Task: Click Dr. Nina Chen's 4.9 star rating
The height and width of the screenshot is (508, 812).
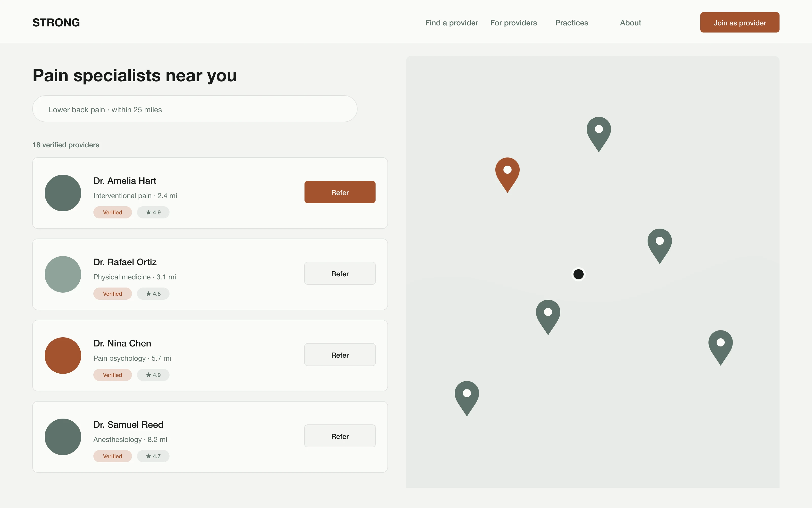Action: (x=153, y=375)
